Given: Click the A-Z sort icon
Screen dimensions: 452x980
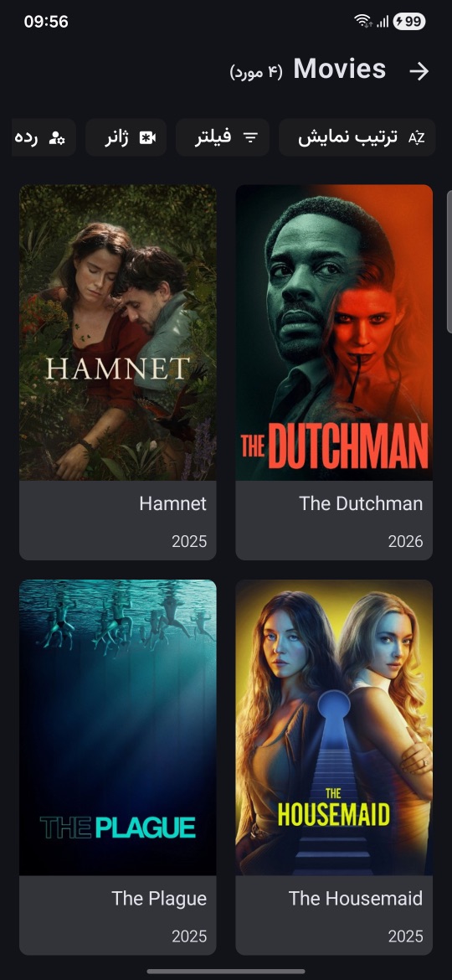Looking at the screenshot, I should click(416, 137).
